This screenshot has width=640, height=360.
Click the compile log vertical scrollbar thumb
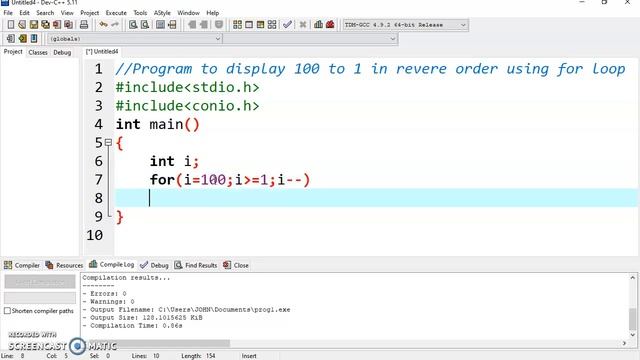633,319
